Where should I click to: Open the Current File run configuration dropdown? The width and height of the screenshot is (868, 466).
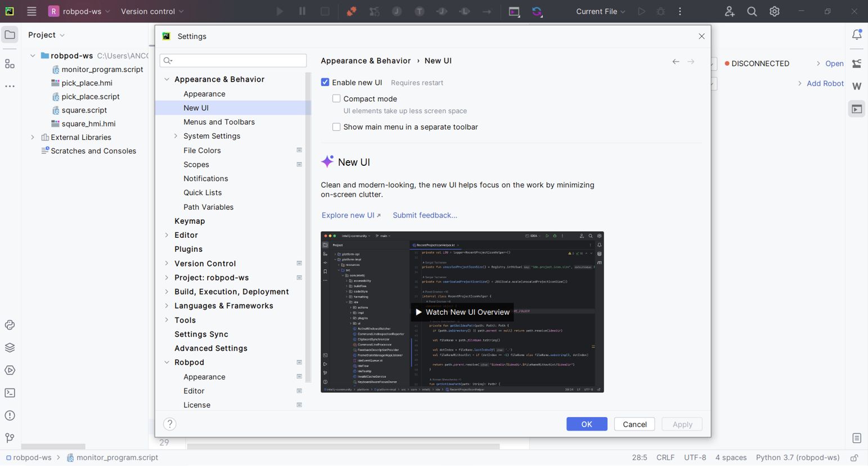600,11
